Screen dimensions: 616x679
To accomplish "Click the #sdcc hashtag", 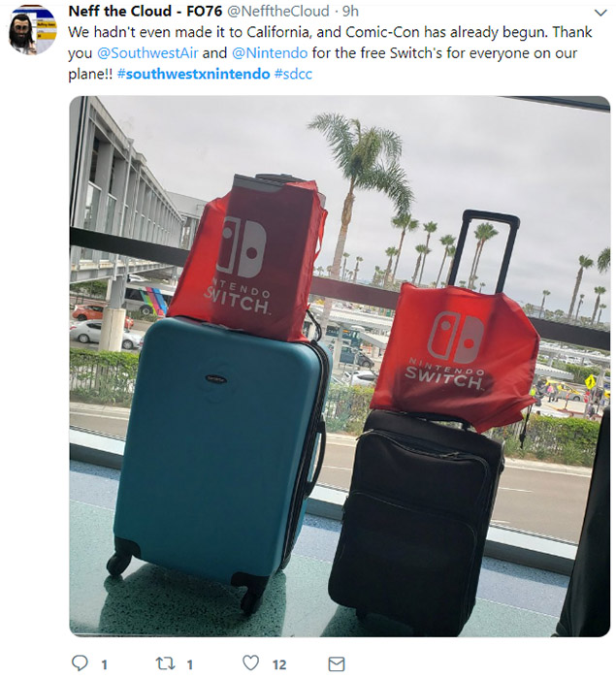I will [293, 74].
